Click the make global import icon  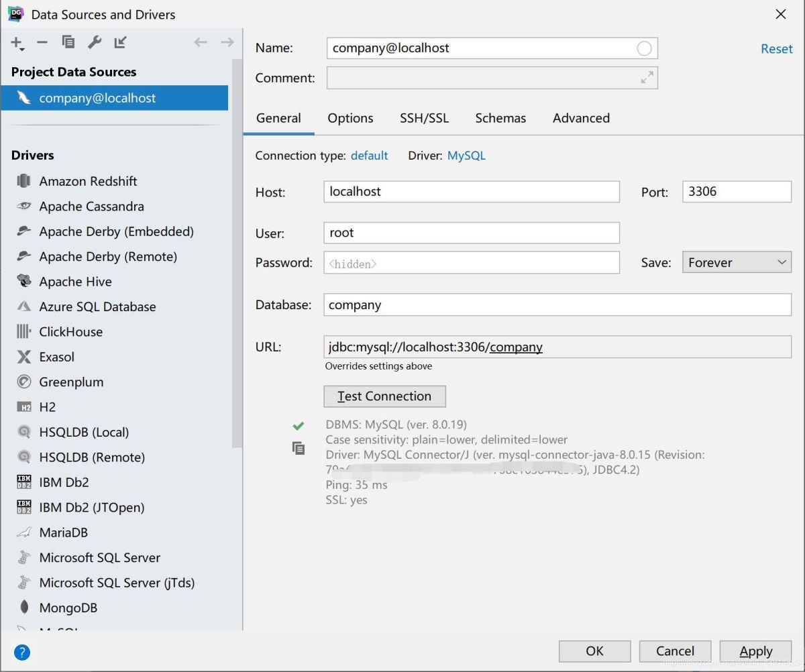click(x=120, y=42)
